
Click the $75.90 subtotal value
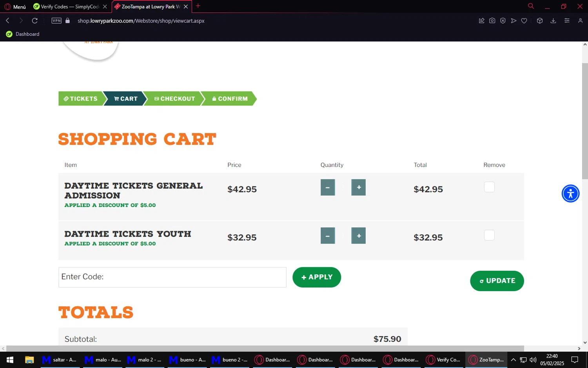387,339
